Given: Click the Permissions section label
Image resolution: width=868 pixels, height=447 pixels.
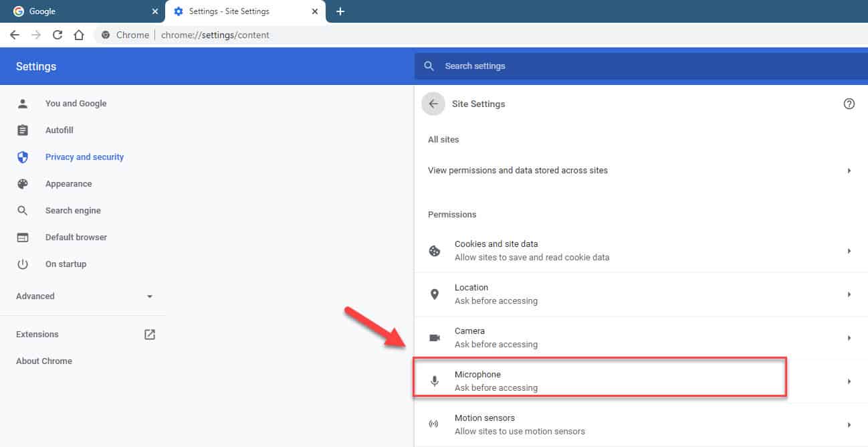Looking at the screenshot, I should coord(452,215).
